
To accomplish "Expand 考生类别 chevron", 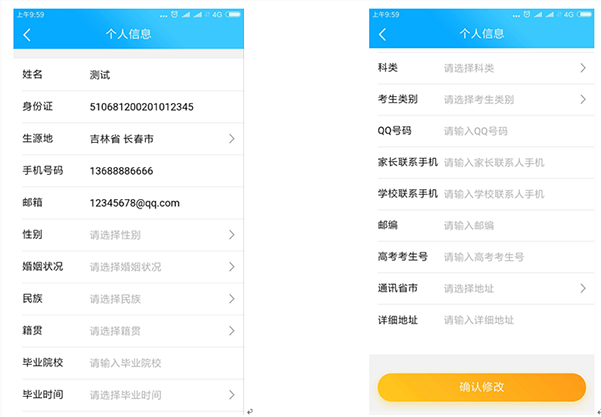I will click(x=583, y=100).
